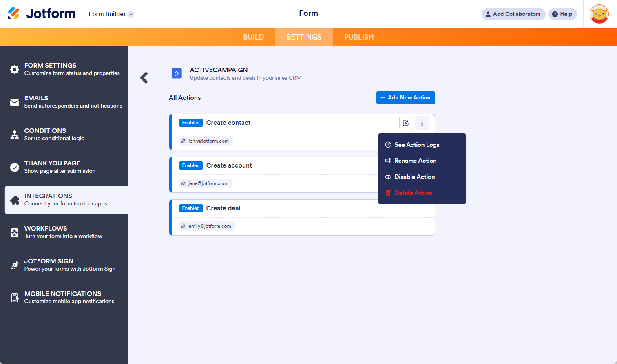Image resolution: width=617 pixels, height=364 pixels.
Task: Toggle the Enabled badge on Create account
Action: tap(191, 165)
